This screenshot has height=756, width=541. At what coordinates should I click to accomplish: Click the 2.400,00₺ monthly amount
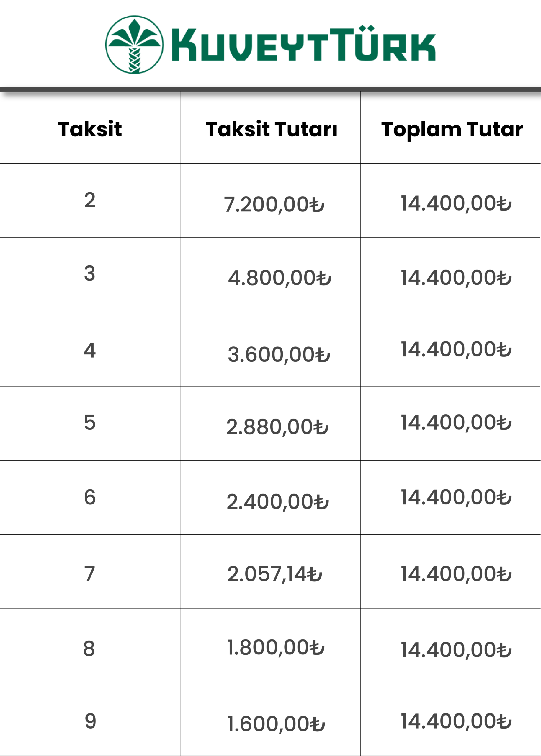click(x=277, y=502)
